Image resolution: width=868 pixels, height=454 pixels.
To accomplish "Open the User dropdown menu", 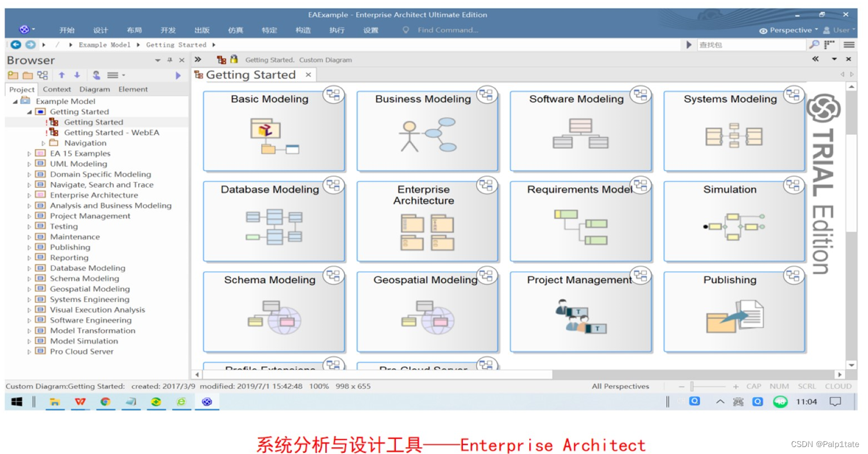I will pos(840,30).
